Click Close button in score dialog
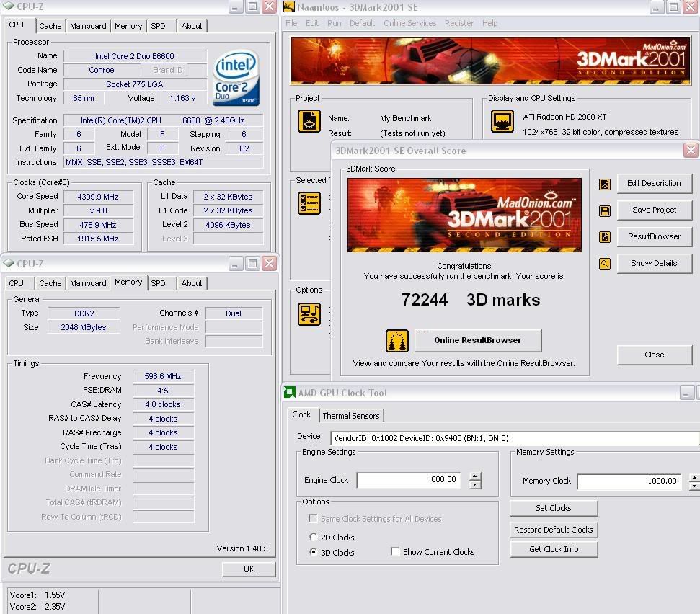This screenshot has height=614, width=700. 654,355
